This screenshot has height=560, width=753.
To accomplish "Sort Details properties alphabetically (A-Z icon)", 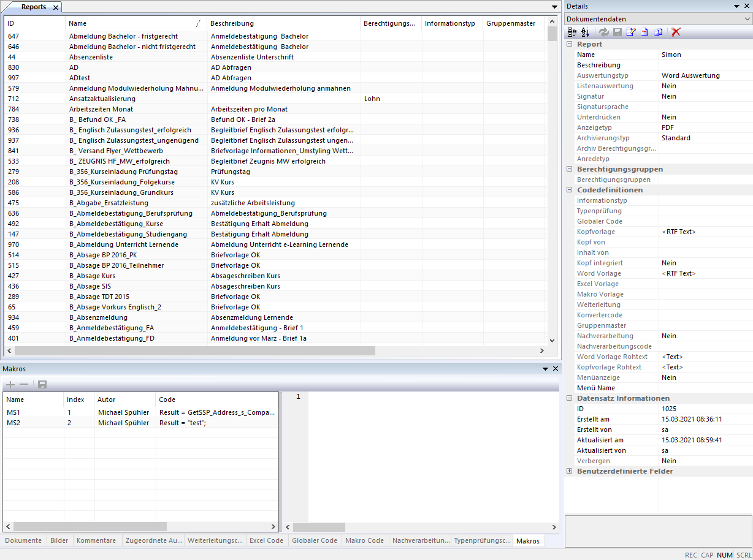I will (585, 32).
